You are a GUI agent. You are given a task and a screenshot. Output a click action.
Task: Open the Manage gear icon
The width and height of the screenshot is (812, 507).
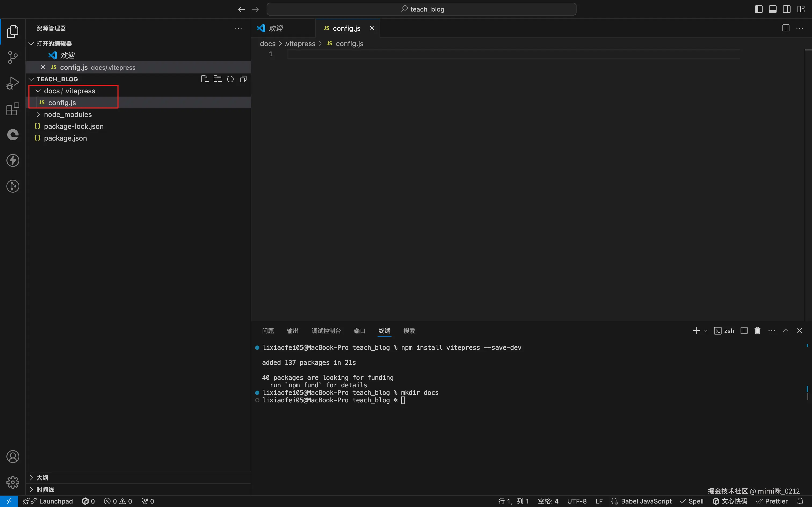13,482
